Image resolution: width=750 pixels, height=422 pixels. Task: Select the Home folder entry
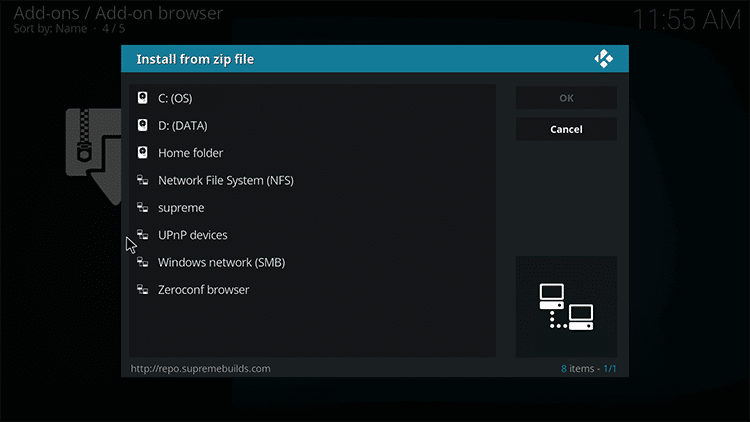312,153
